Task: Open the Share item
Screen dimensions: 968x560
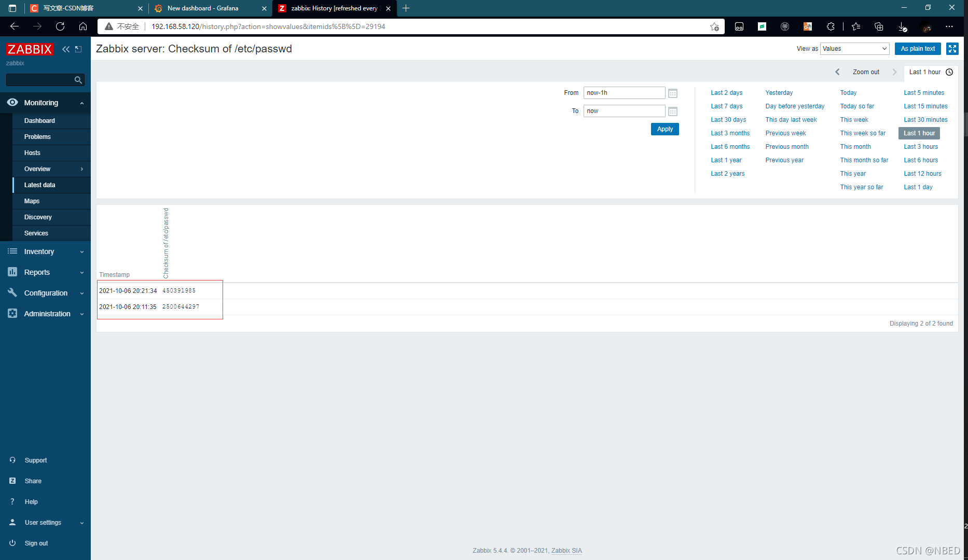Action: [33, 481]
